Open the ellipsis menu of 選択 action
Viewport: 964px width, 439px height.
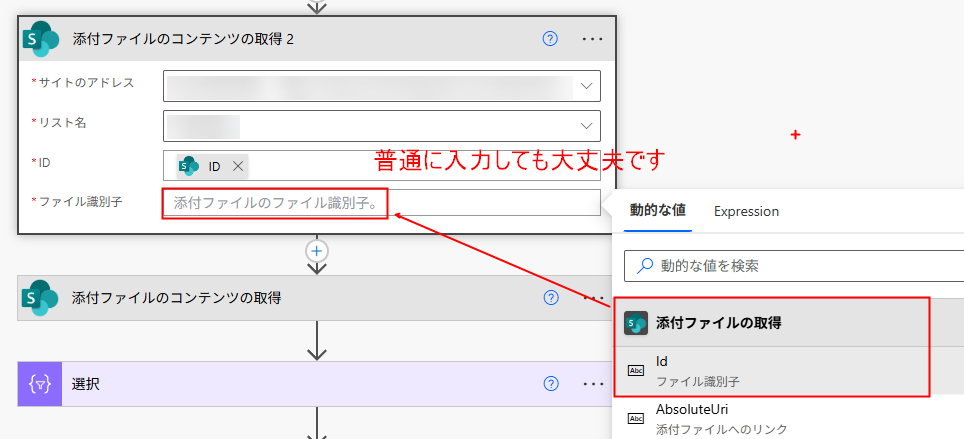[593, 384]
